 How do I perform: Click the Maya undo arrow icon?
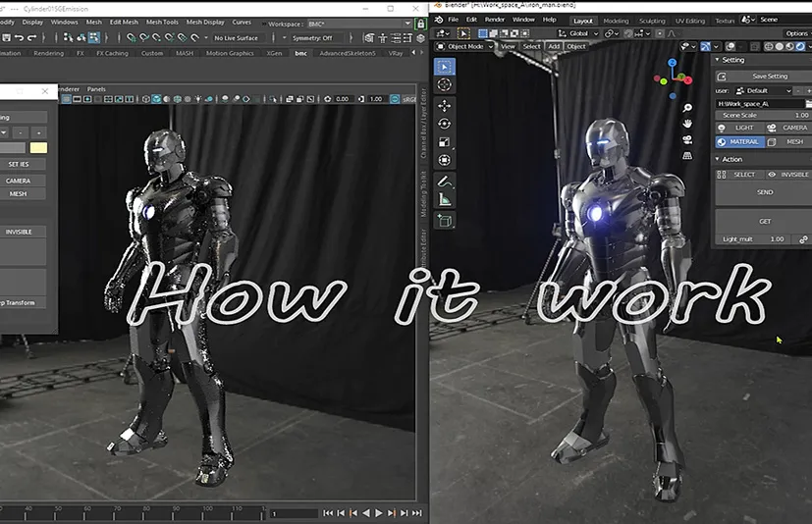tap(20, 38)
